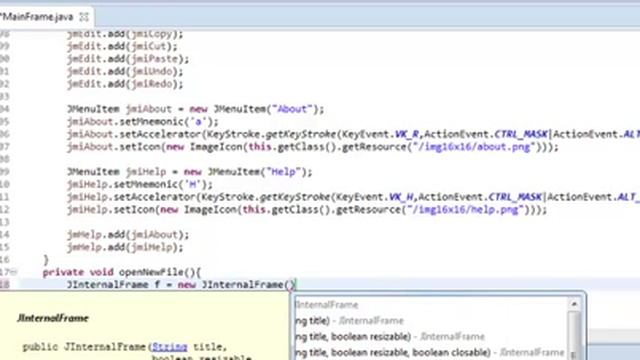Image resolution: width=640 pixels, height=360 pixels.
Task: Click the jmiAbout.setMnemonic('a') line
Action: click(143, 122)
